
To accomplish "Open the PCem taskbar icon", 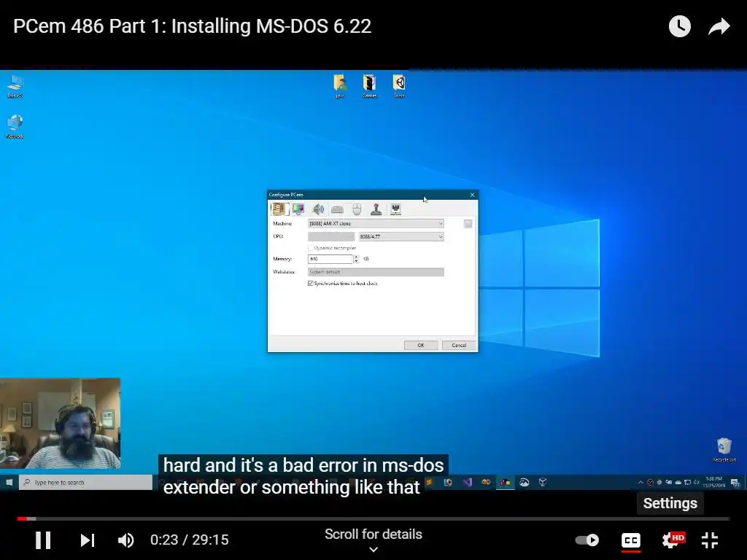I will click(505, 483).
